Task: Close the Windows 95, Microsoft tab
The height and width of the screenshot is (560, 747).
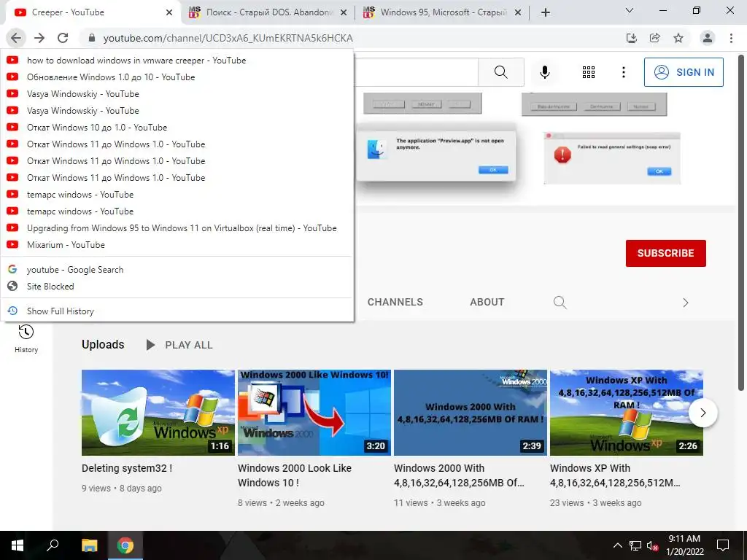Action: (x=518, y=12)
